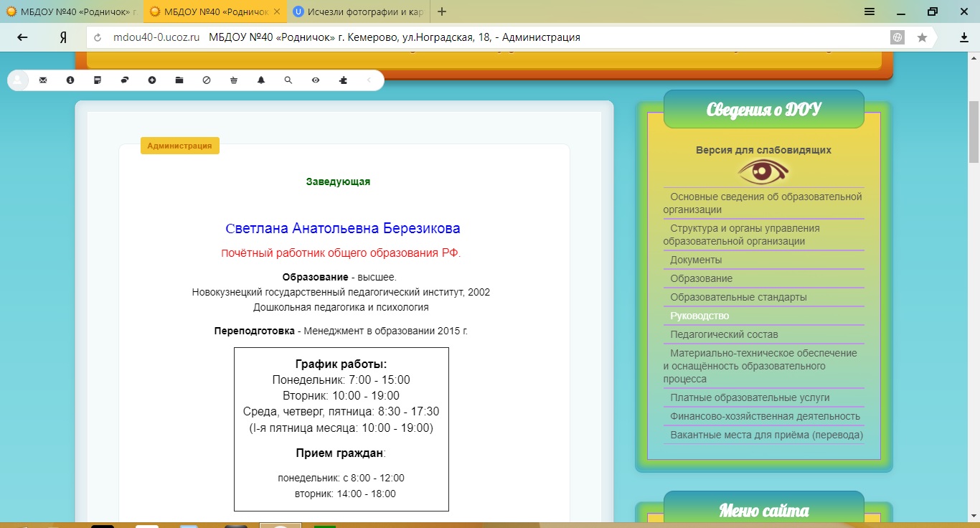
Task: Click the Заведующая heading
Action: 338,181
